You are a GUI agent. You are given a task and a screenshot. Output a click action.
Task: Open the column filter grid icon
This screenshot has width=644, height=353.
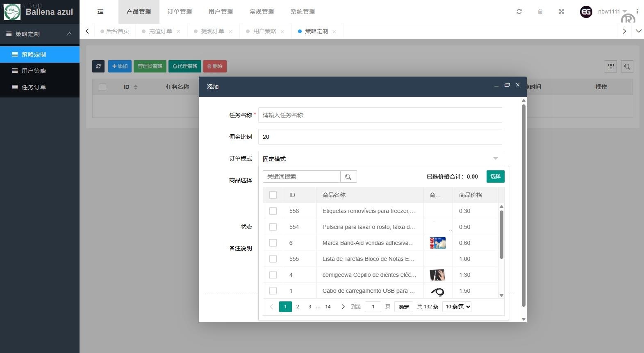coord(611,67)
